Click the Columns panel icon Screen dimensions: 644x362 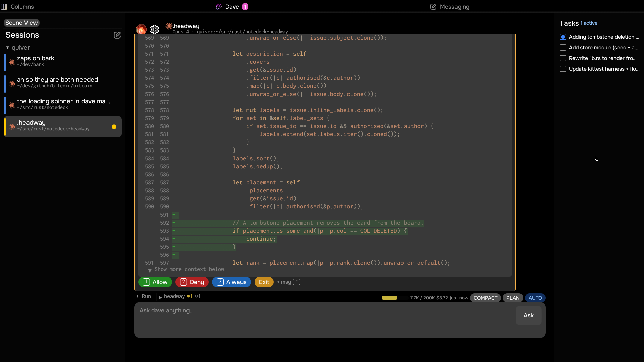coord(4,7)
